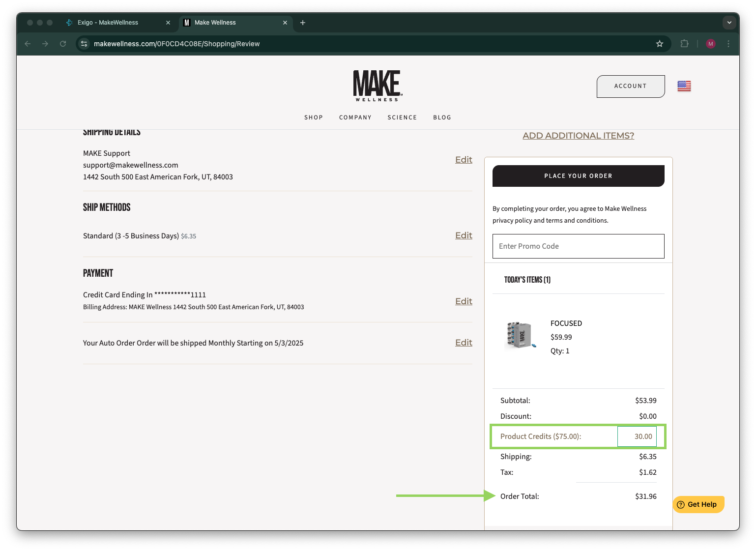
Task: Open the SCIENCE menu item
Action: point(402,117)
